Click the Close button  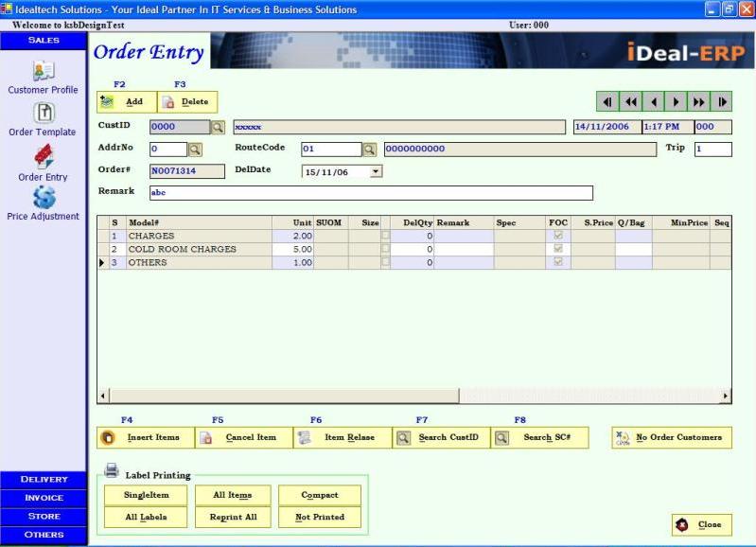click(x=701, y=525)
